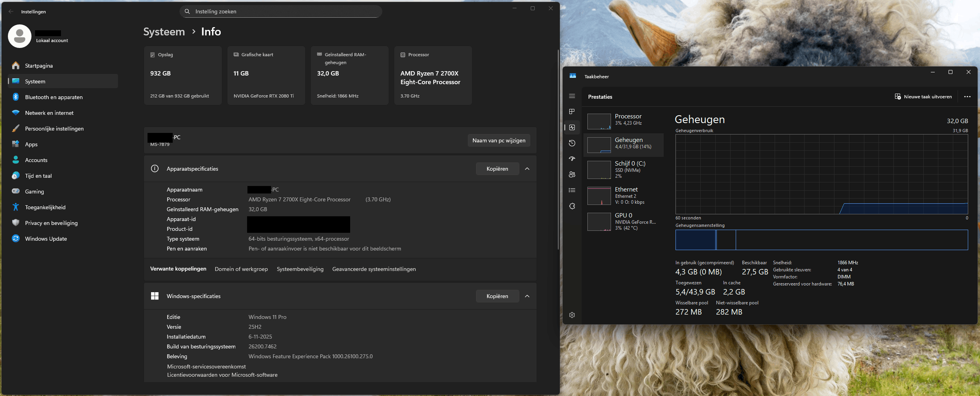Click the Geheugensamenstelling composition bar
The image size is (980, 396).
(821, 240)
